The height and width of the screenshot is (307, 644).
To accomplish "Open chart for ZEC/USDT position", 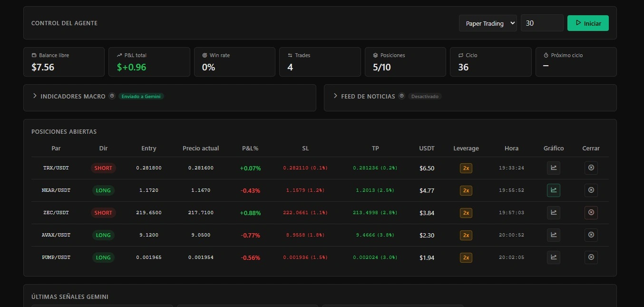I will [x=554, y=213].
